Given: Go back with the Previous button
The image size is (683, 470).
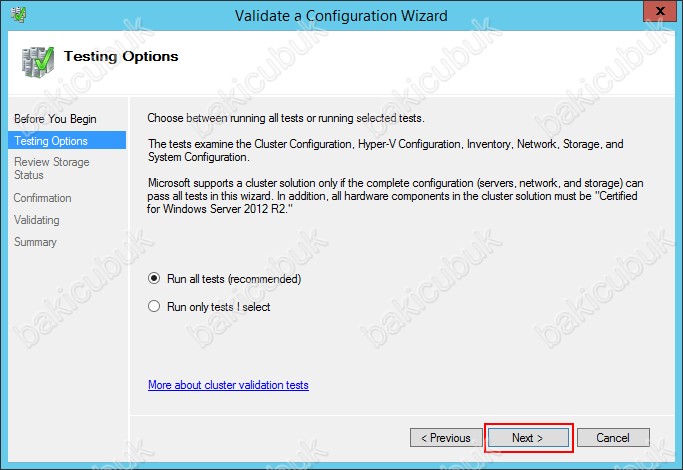Looking at the screenshot, I should (446, 437).
